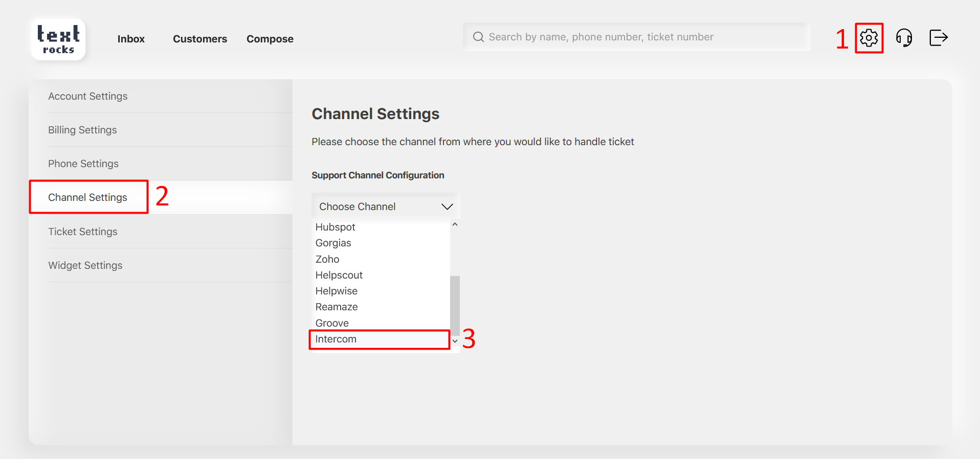Go to the Customers page
The image size is (980, 459).
coord(200,39)
